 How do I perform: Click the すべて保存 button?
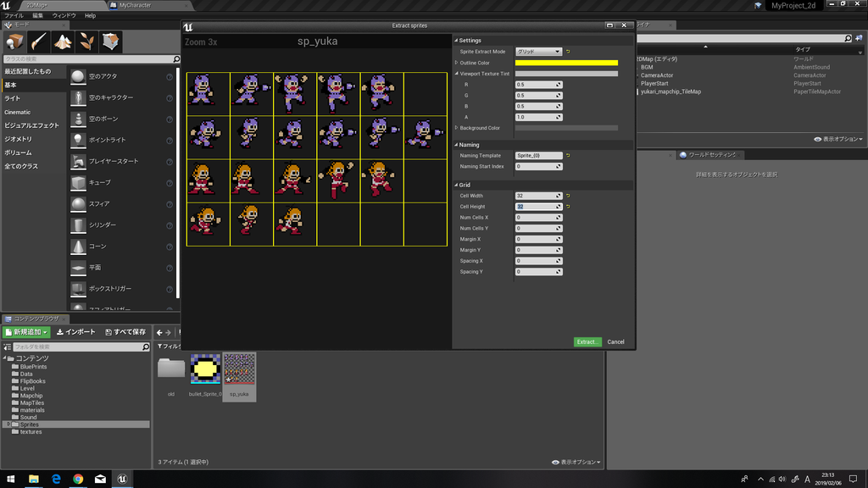pos(125,332)
